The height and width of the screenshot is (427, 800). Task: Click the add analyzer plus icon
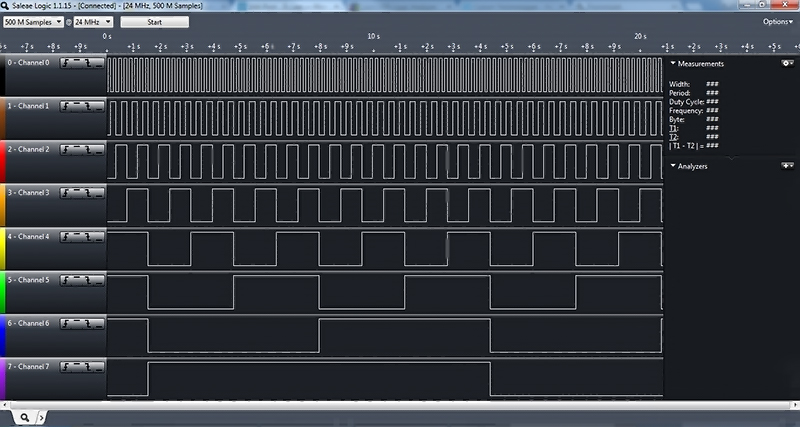pyautogui.click(x=787, y=166)
